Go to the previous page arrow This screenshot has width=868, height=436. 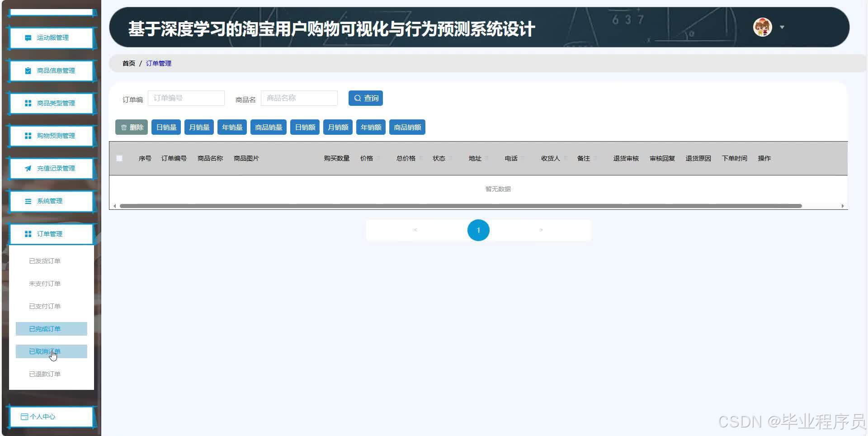[x=415, y=230]
